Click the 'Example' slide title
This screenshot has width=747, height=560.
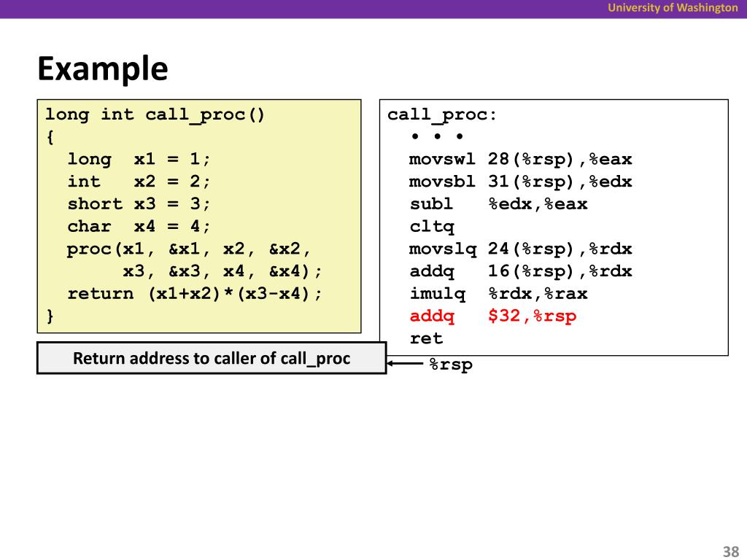[x=103, y=69]
